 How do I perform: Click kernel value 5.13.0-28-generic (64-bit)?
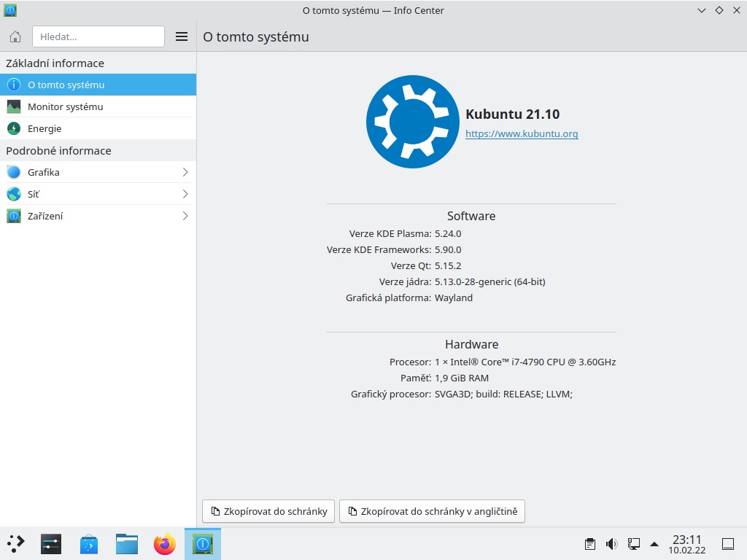[489, 282]
